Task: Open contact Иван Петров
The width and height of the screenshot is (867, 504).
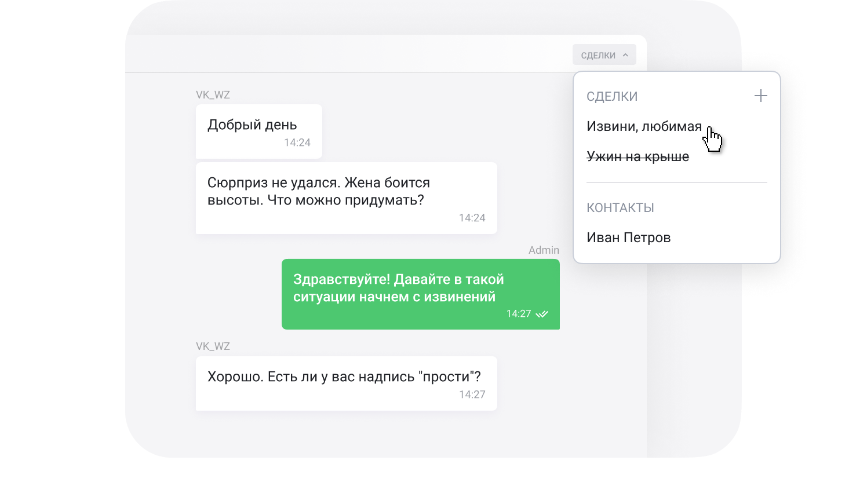Action: [x=628, y=238]
